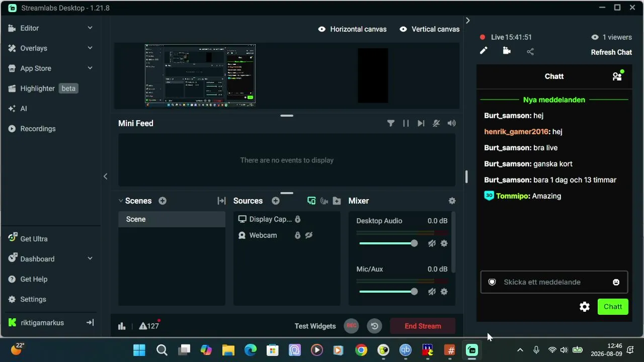This screenshot has width=644, height=362.
Task: Click the replay buffer button
Action: (x=375, y=326)
